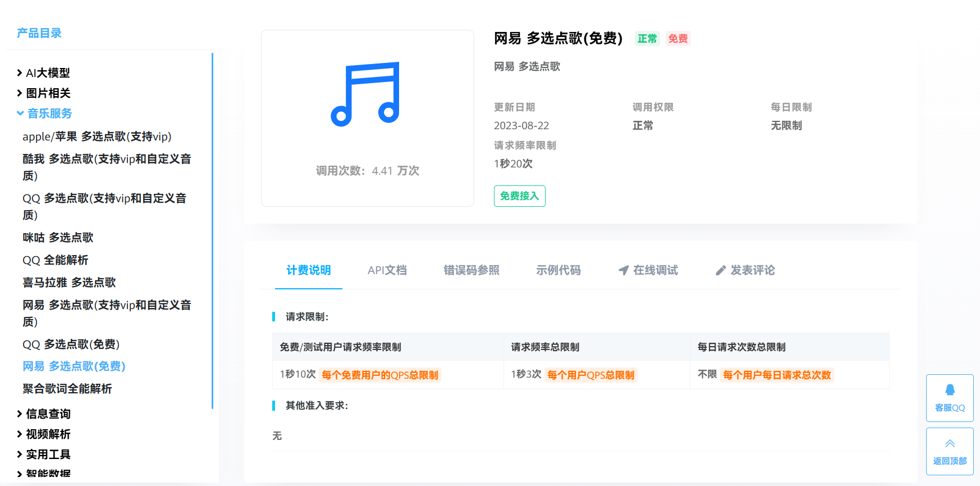Click the 1秒20次 rate limit value
The height and width of the screenshot is (486, 980).
click(513, 164)
